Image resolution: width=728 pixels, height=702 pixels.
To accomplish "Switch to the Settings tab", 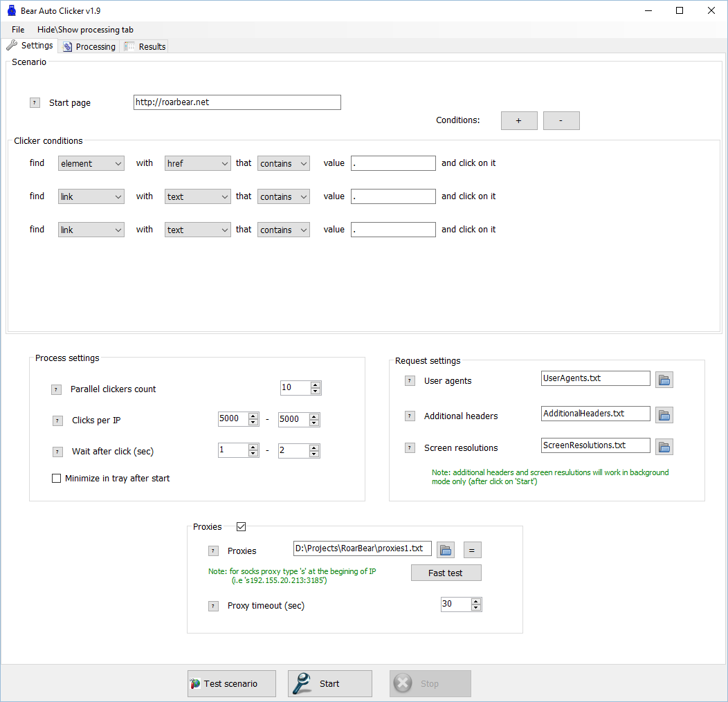I will coord(30,46).
